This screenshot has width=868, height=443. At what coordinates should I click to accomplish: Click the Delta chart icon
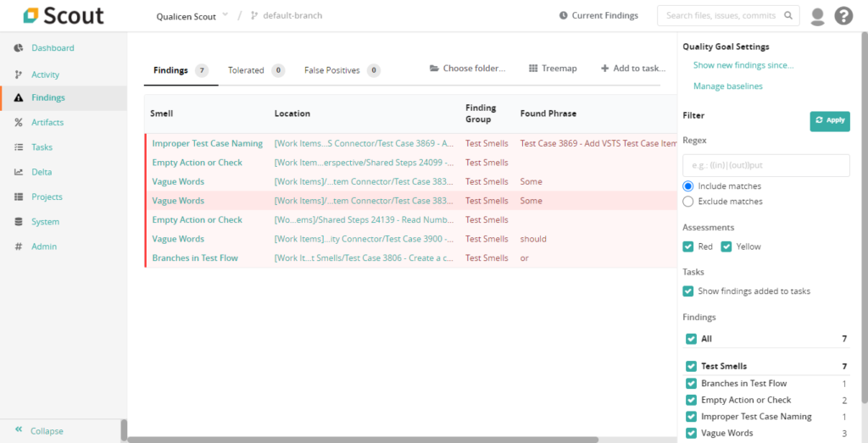tap(19, 172)
